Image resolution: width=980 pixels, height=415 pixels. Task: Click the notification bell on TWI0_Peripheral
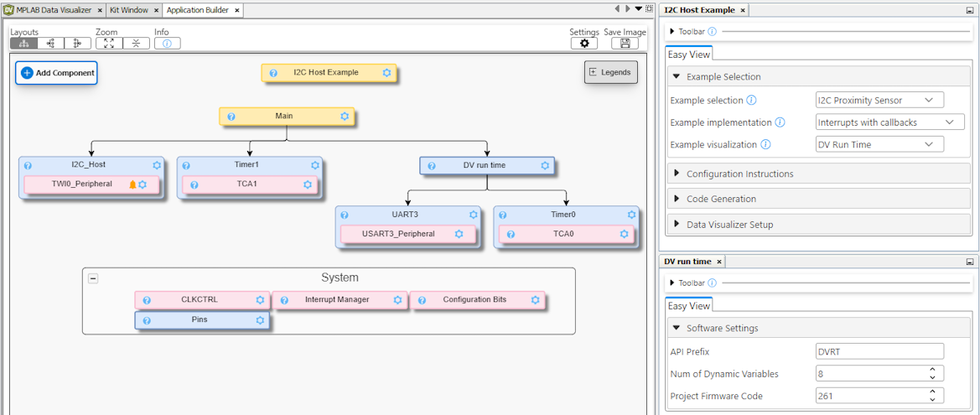[132, 184]
